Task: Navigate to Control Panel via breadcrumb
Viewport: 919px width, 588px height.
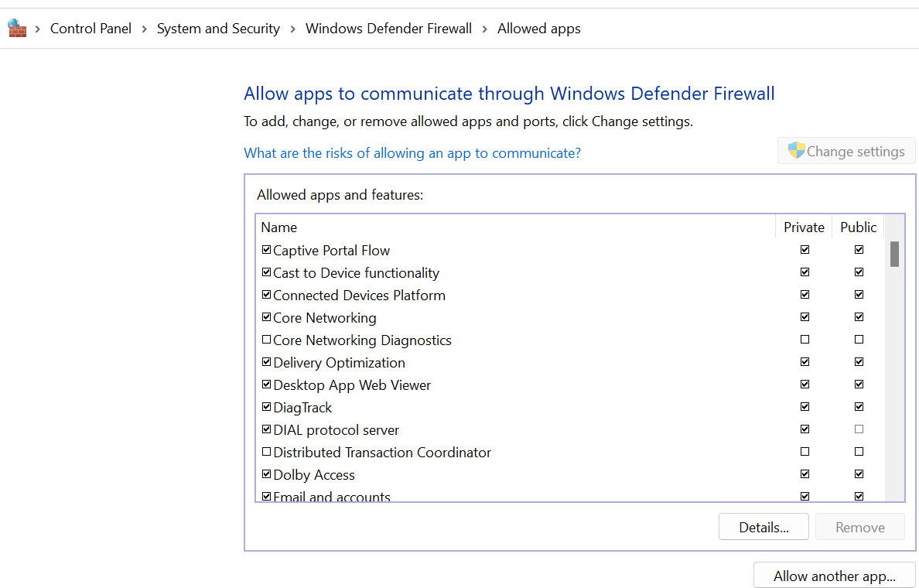Action: (x=91, y=28)
